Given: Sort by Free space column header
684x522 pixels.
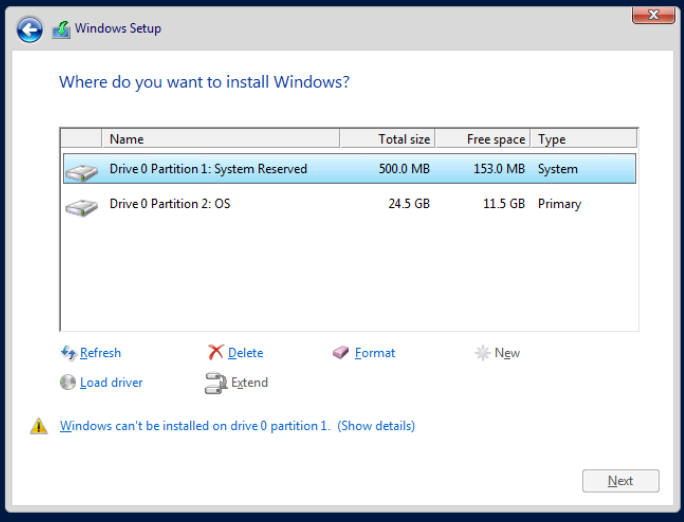Looking at the screenshot, I should click(x=483, y=139).
